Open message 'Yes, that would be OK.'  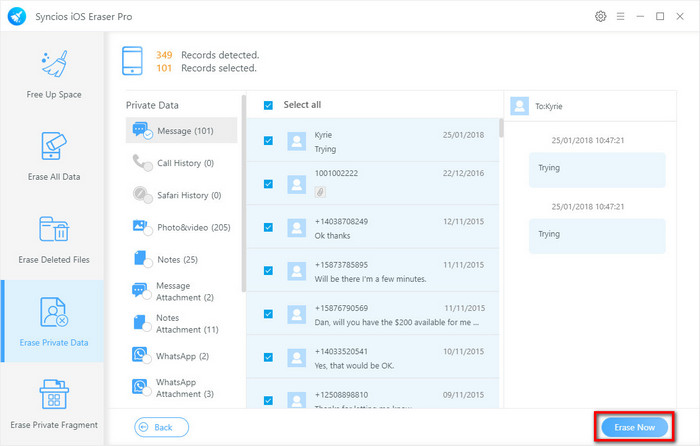(354, 366)
